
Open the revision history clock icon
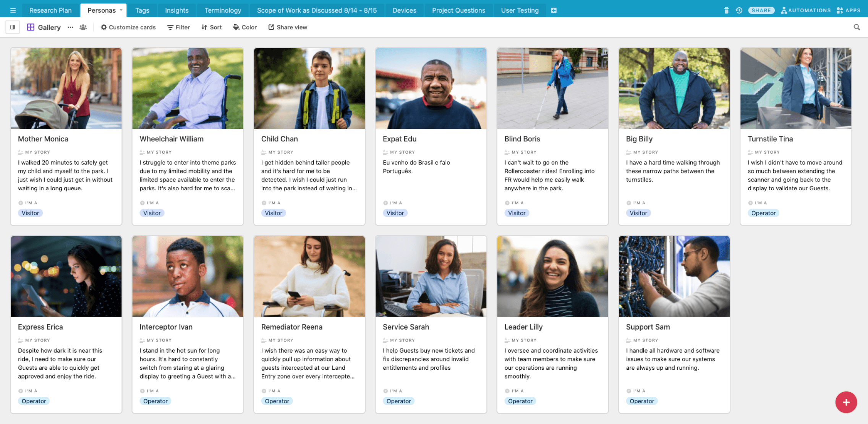(x=739, y=10)
